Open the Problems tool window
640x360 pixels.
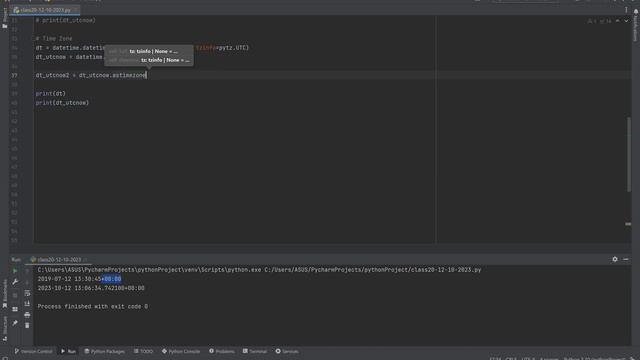coord(222,351)
